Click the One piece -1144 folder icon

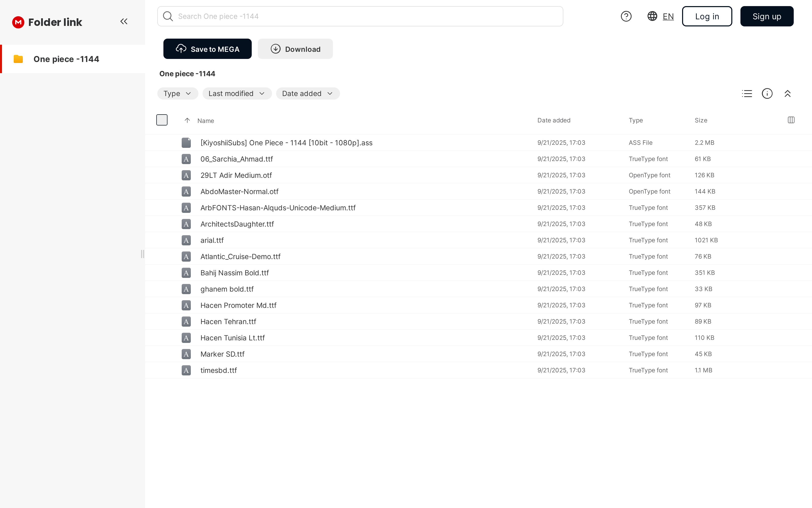tap(18, 59)
